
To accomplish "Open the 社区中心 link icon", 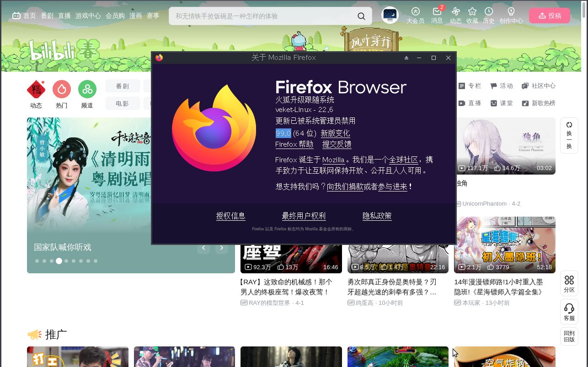I will click(x=539, y=86).
